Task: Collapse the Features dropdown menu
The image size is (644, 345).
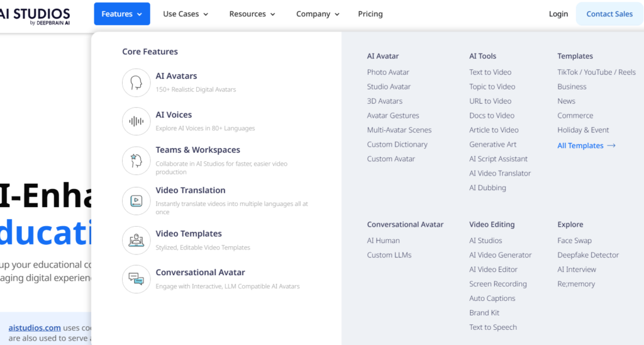Action: pyautogui.click(x=122, y=14)
